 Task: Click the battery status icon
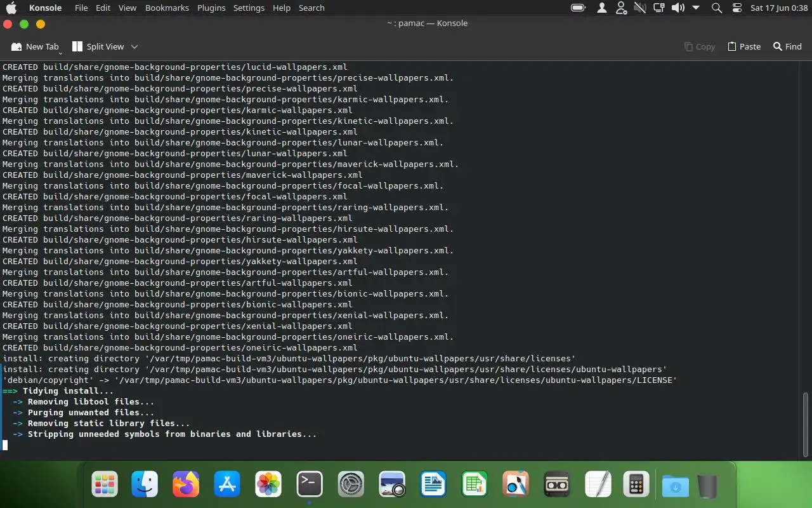(x=579, y=8)
